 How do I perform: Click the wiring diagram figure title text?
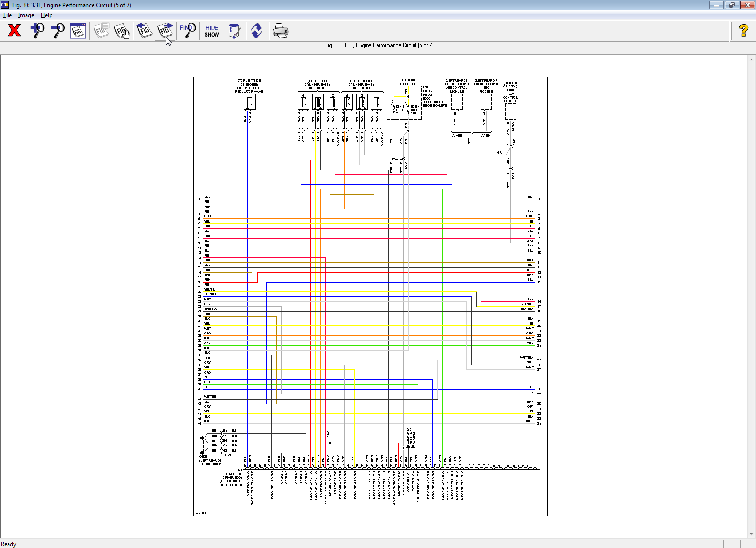click(379, 45)
